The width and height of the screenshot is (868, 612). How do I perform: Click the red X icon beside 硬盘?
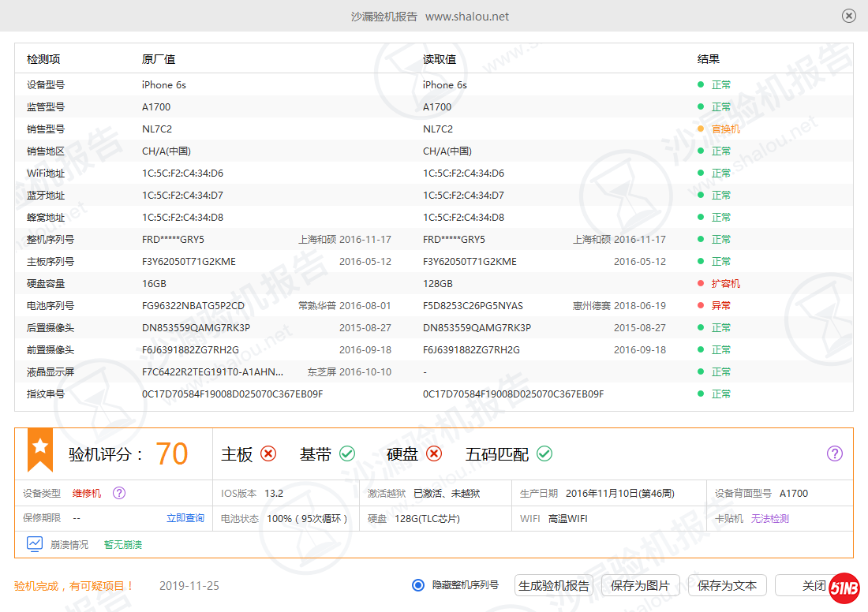click(434, 453)
